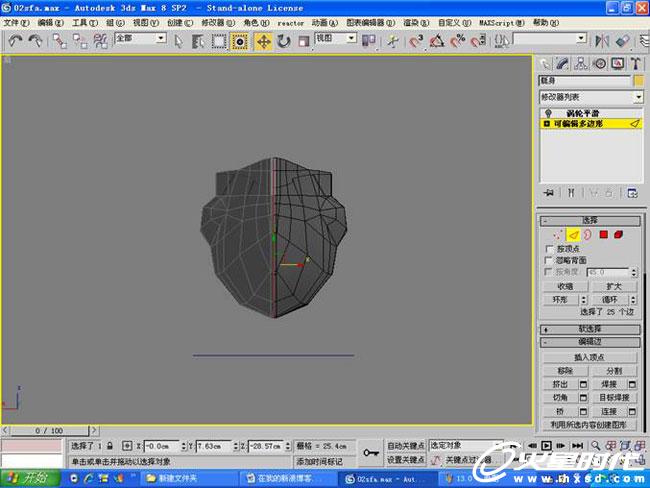Expand the 可编辑多边形 stack entry plus box
The width and height of the screenshot is (650, 488).
(x=546, y=124)
